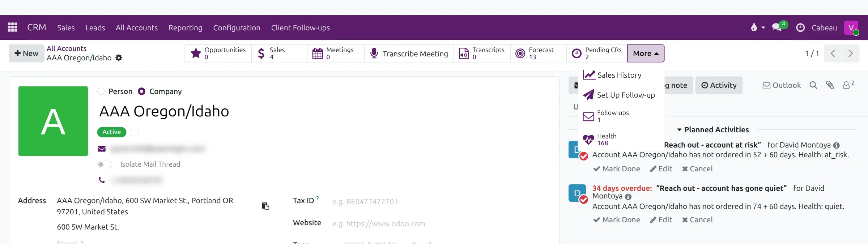Click the info icon after David Montoya at-risk
This screenshot has width=868, height=244.
tap(837, 145)
